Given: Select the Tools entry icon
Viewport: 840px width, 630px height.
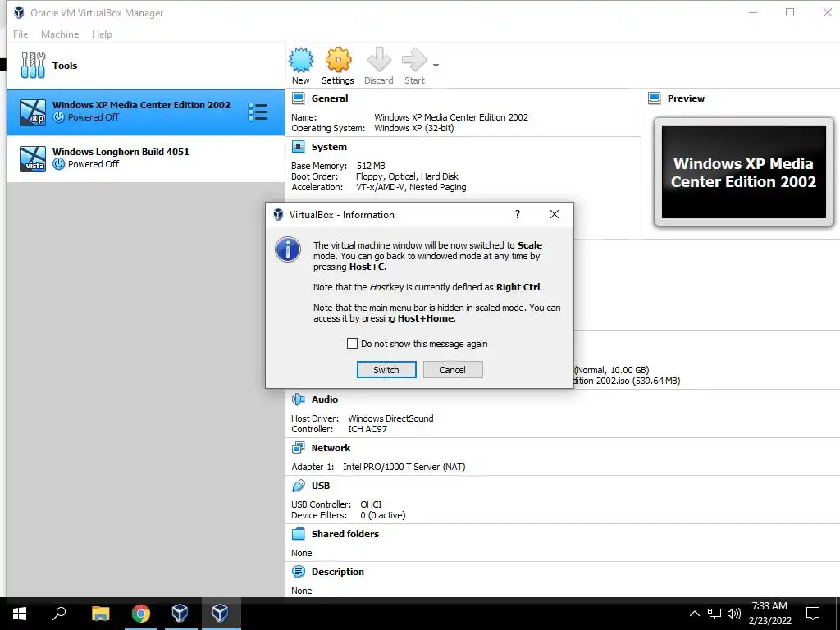Looking at the screenshot, I should click(33, 66).
